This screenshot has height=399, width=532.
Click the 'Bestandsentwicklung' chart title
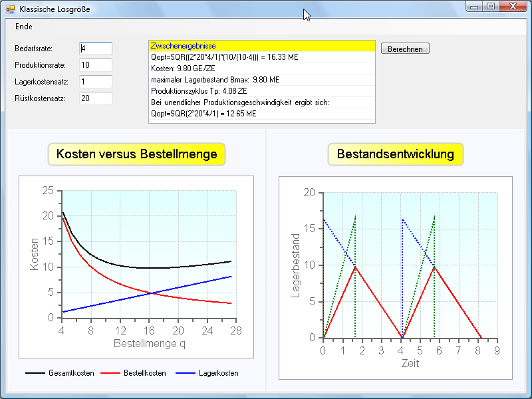pos(395,154)
